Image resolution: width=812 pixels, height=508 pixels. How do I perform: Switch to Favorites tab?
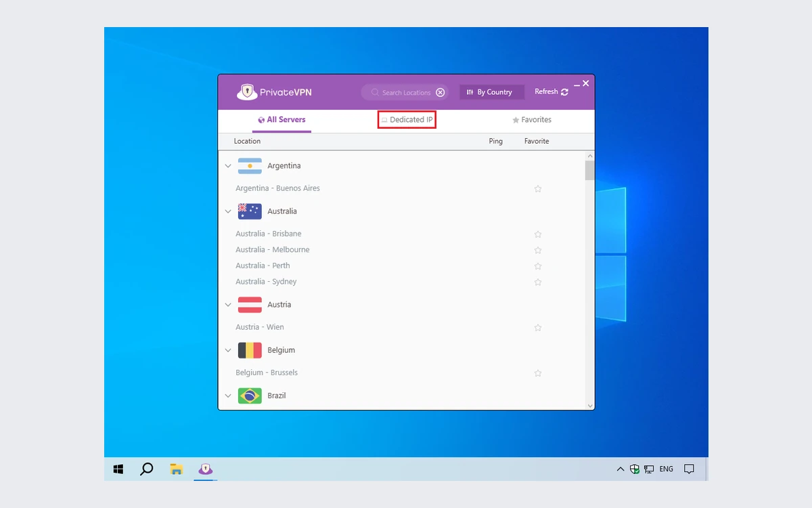click(532, 120)
